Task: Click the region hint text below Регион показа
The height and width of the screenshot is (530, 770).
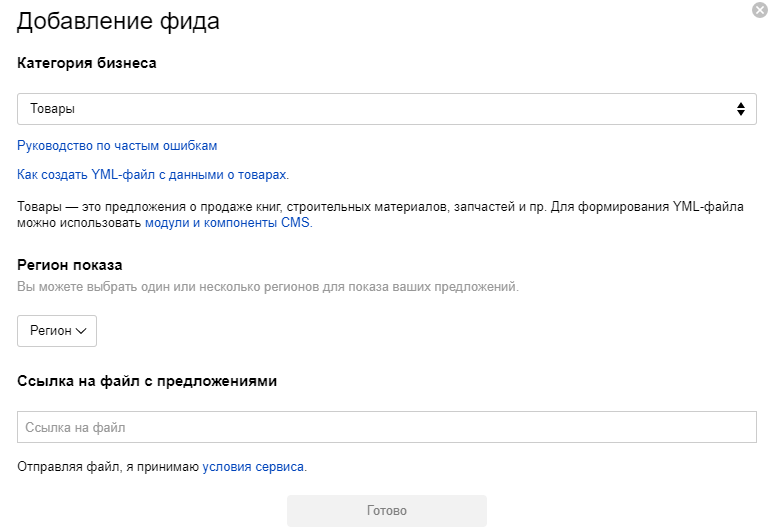Action: [268, 287]
